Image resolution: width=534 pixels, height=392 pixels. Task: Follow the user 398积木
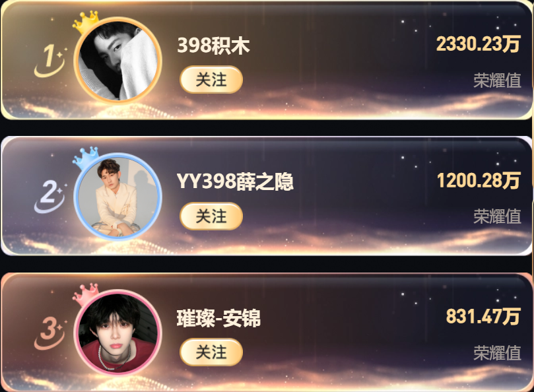[x=211, y=80]
